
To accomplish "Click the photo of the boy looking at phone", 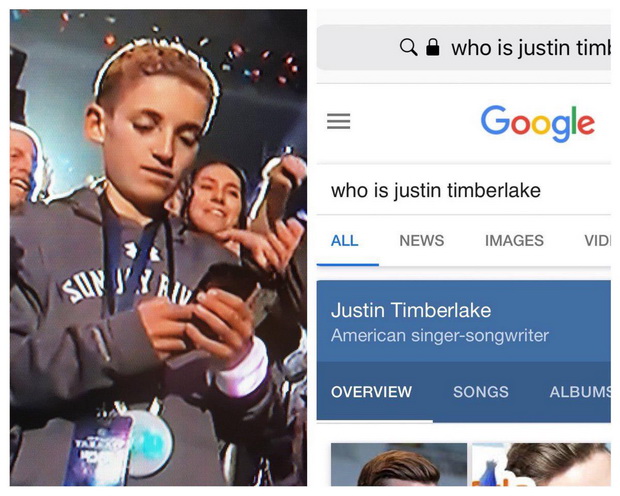I will pyautogui.click(x=158, y=248).
